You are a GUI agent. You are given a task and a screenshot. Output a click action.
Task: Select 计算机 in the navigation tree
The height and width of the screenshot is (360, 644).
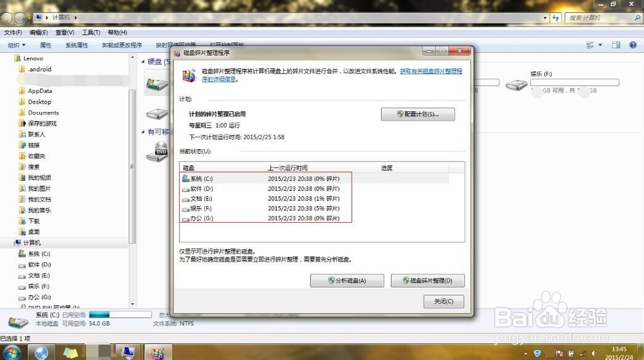coord(32,243)
